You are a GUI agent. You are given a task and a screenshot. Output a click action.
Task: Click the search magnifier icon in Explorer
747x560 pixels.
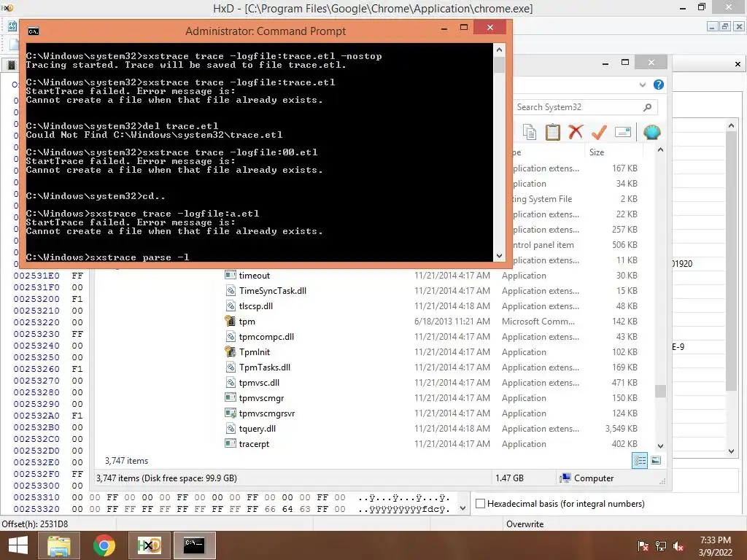[648, 107]
